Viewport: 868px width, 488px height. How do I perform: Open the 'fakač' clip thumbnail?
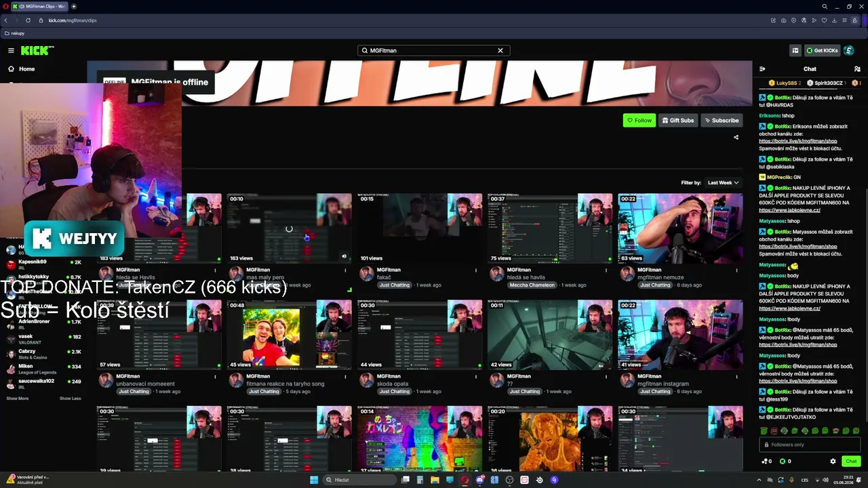420,228
